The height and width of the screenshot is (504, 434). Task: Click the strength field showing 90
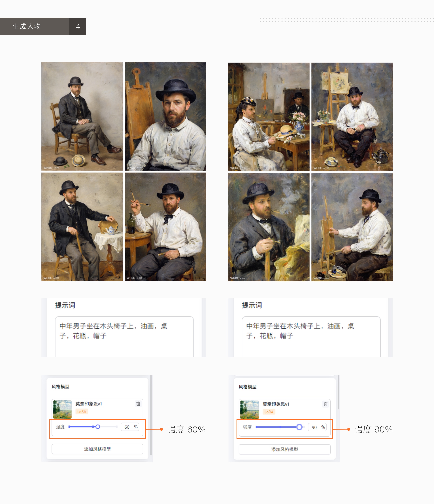tap(314, 427)
